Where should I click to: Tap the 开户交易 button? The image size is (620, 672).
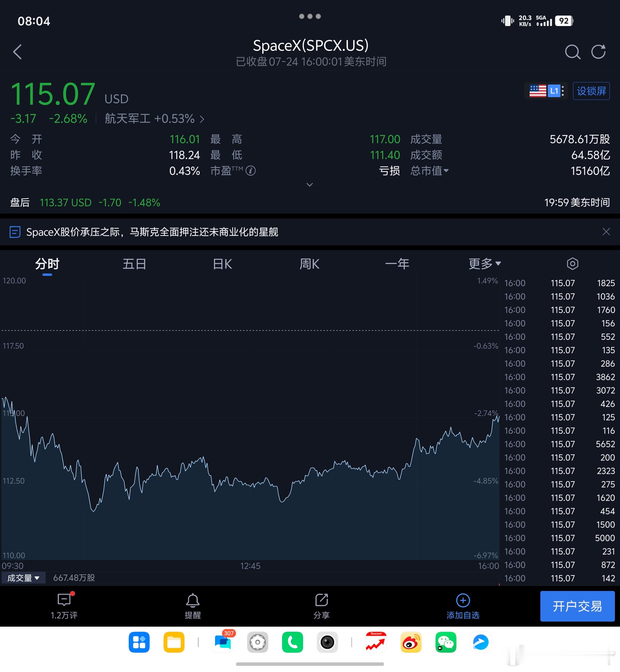tap(577, 606)
